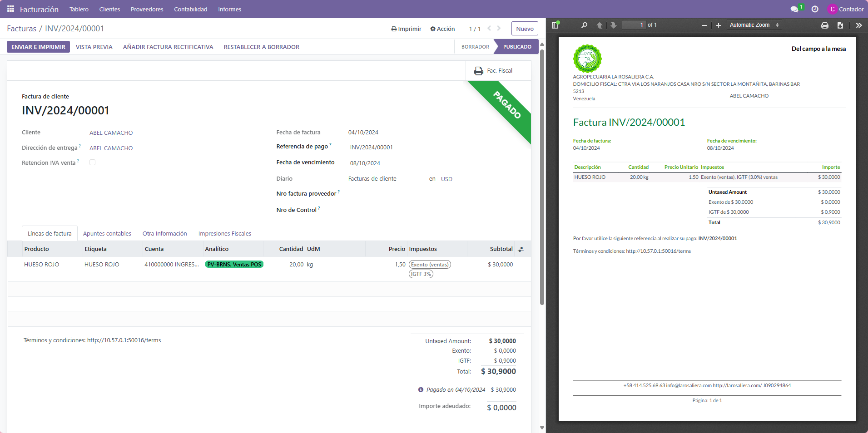Viewport: 868px width, 433px height.
Task: Expand the Automatic Zoom dropdown
Action: point(754,25)
